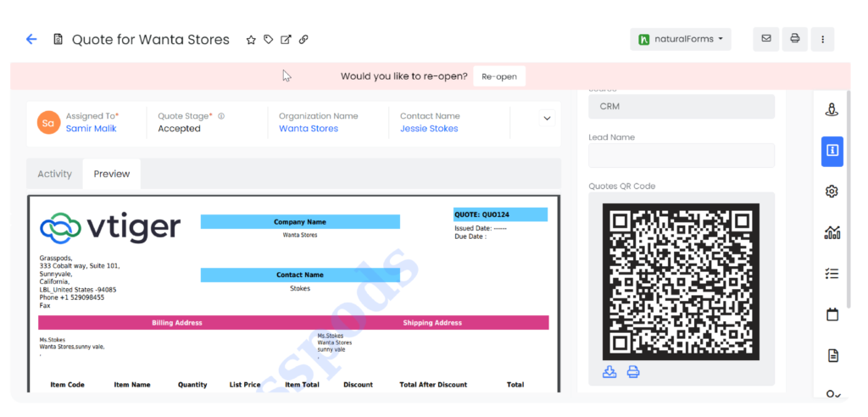Click the Lead Name input field
868x417 pixels.
[x=682, y=156]
